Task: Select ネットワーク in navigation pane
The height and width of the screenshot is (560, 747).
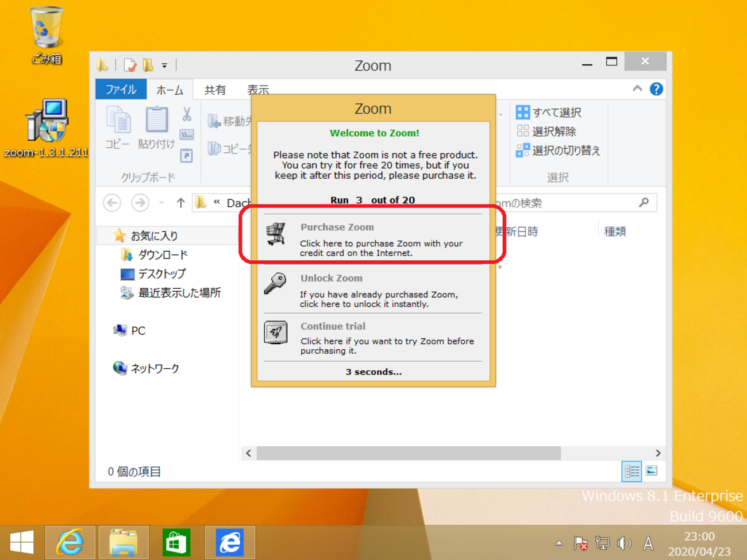Action: click(x=147, y=369)
